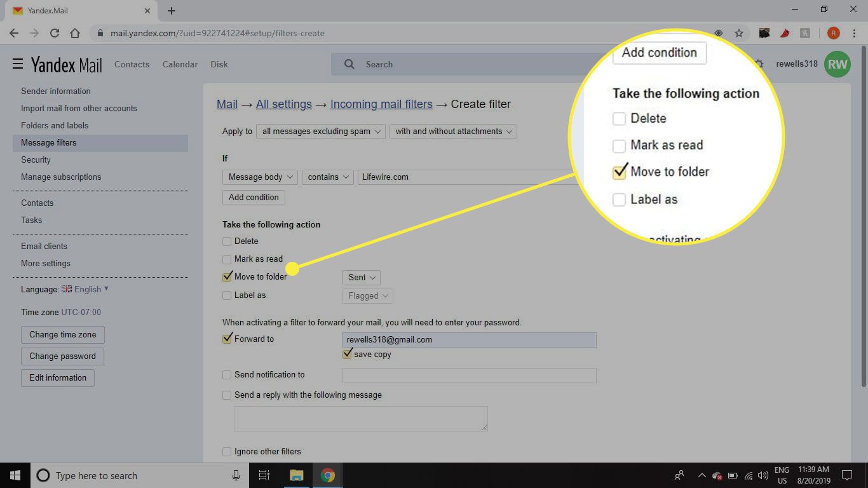Expand the Message body condition dropdown
Image resolution: width=868 pixels, height=488 pixels.
260,177
